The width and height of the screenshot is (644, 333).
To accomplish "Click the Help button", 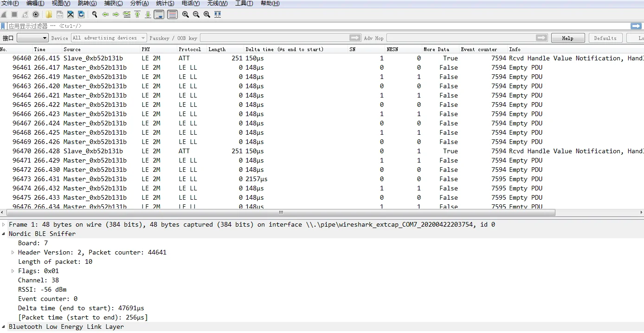I will [x=567, y=38].
